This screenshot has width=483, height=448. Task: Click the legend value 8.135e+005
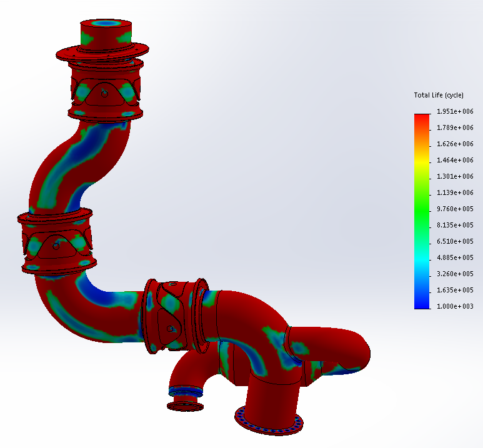(455, 225)
